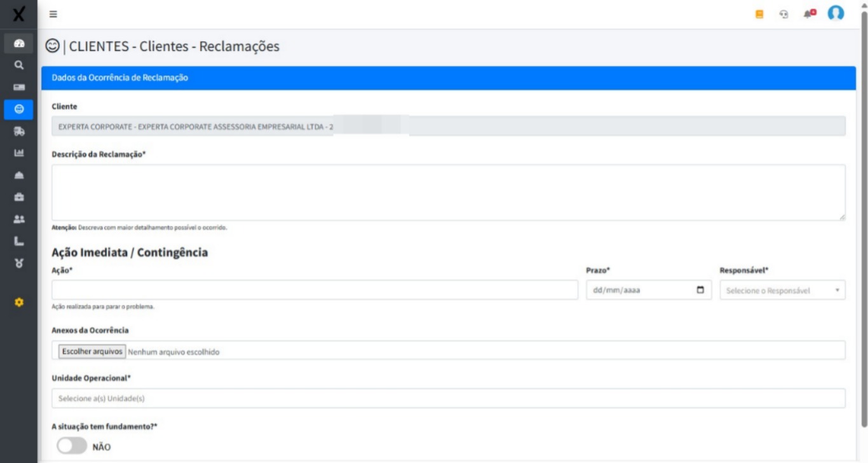Open the user profile avatar menu
Viewport: 868px width, 463px height.
(836, 13)
